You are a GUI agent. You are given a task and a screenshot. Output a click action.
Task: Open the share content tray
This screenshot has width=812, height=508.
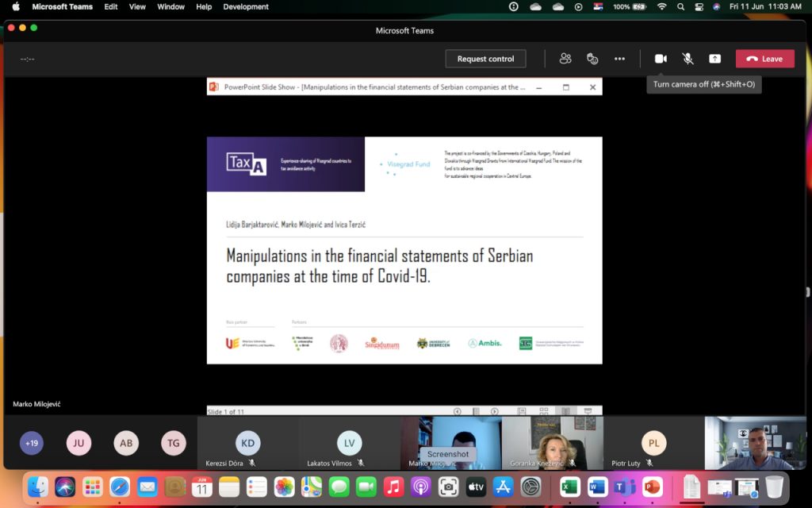(714, 59)
